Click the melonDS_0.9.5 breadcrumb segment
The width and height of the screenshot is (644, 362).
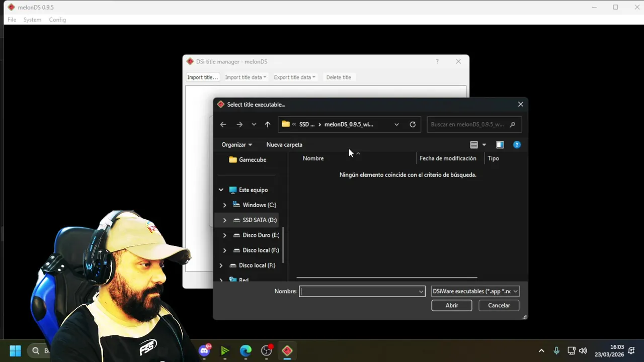[x=349, y=124]
